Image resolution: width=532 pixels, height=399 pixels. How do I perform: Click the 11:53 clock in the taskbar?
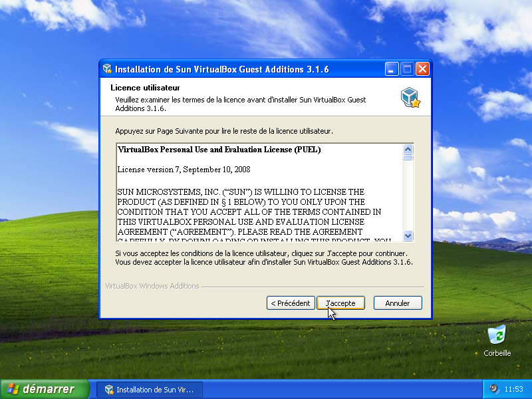point(513,389)
